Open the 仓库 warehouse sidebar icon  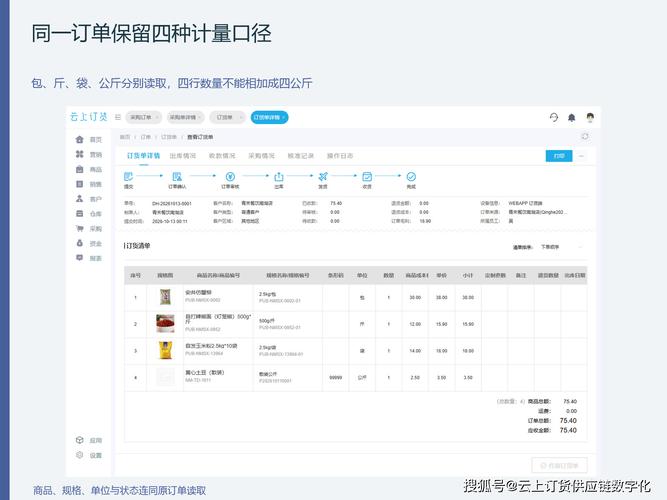80,214
